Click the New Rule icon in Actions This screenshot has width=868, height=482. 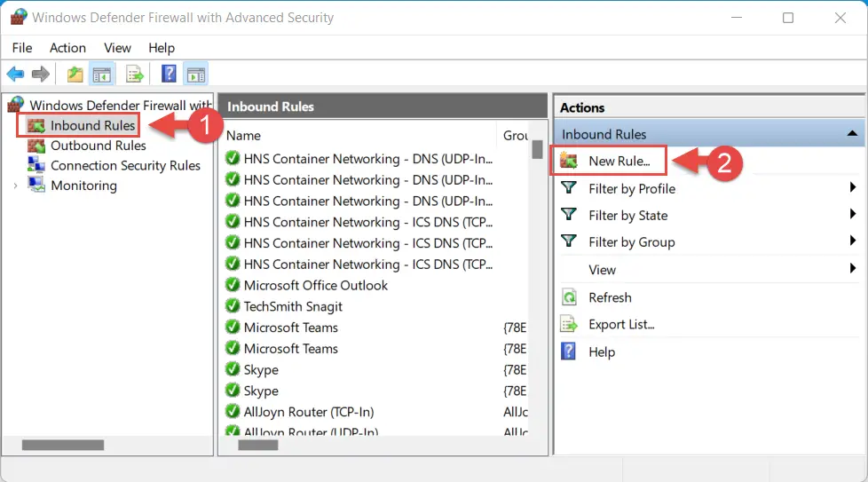click(x=569, y=161)
